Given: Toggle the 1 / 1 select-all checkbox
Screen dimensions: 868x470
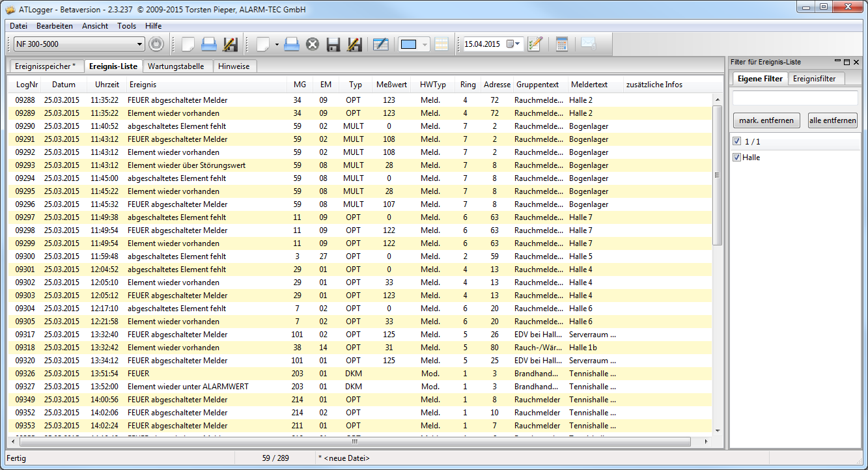Looking at the screenshot, I should 737,141.
